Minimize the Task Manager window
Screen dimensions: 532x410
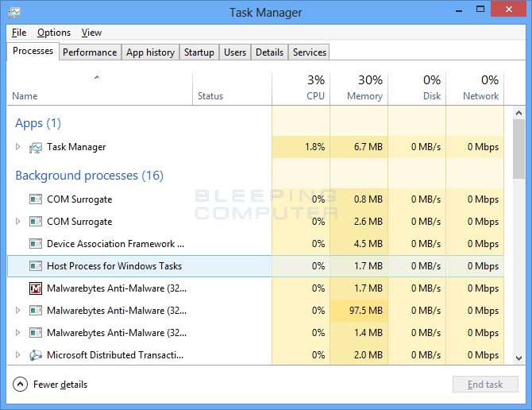459,10
